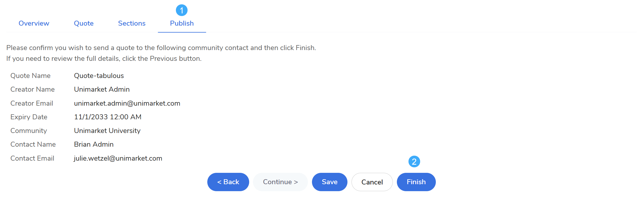This screenshot has width=644, height=206.
Task: Click the Unimarket Admin creator name
Action: coord(102,89)
